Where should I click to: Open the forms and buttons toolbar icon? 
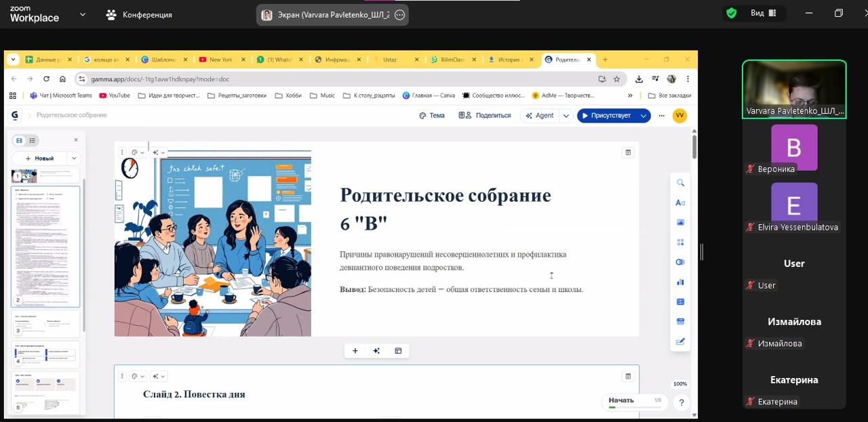pos(680,262)
